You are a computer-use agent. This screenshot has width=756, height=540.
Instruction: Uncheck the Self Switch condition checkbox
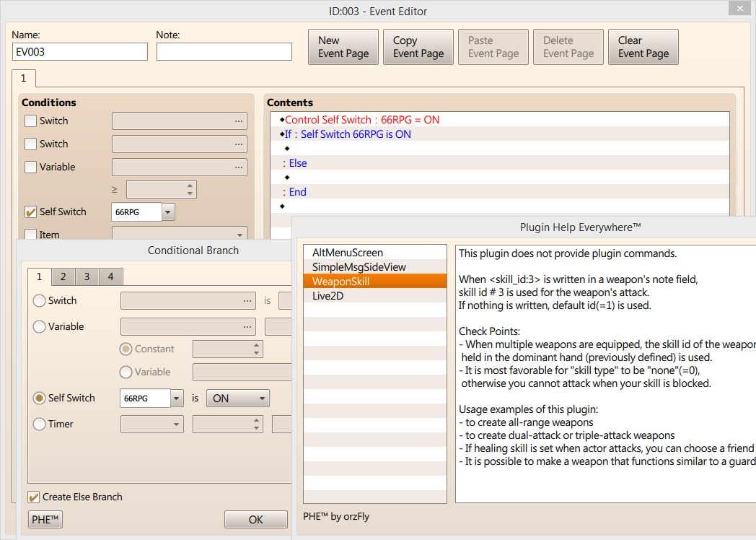tap(30, 212)
